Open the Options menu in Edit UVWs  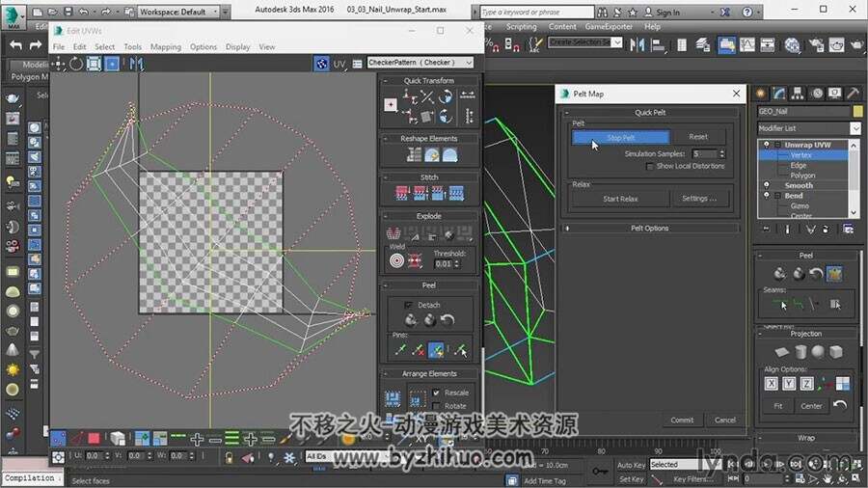[x=203, y=47]
